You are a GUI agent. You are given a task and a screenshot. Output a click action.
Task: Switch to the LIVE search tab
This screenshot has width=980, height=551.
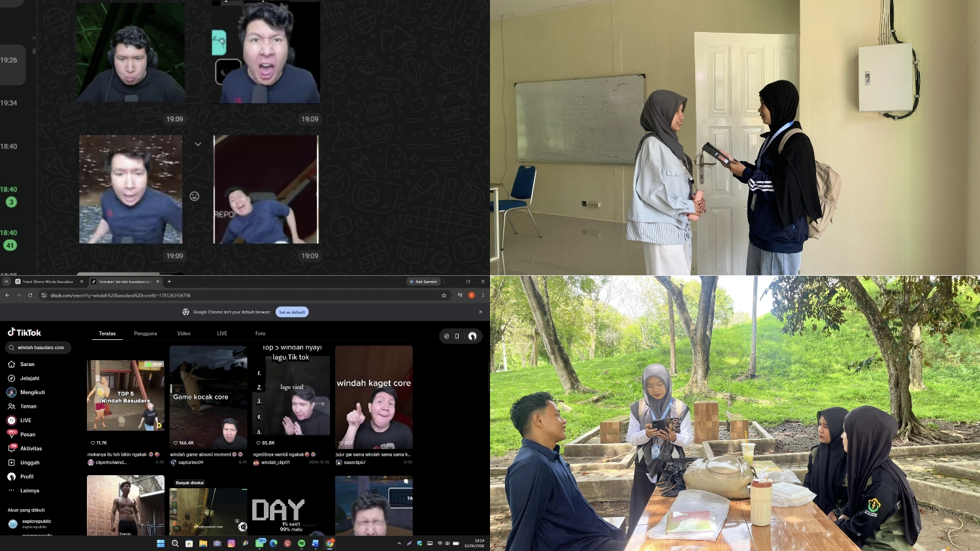point(222,333)
